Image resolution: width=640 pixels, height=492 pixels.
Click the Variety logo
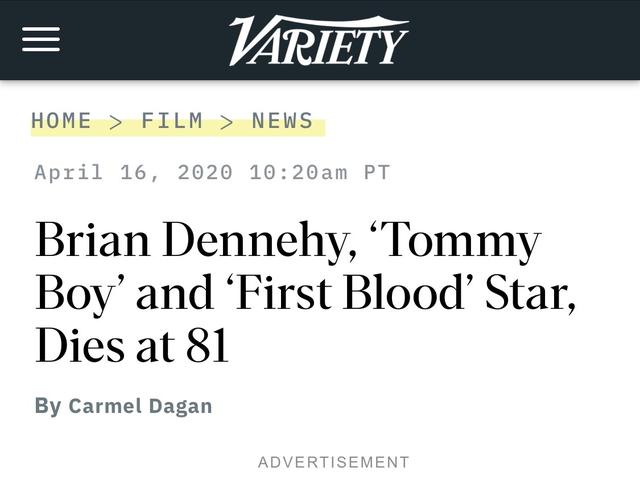(319, 40)
